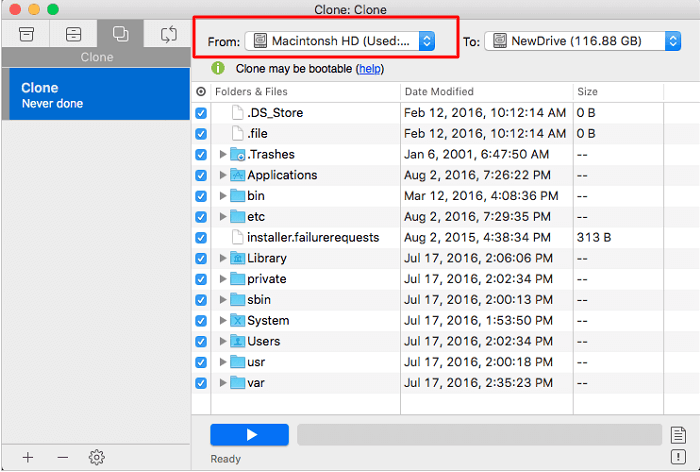Expand the bin folder

tap(223, 196)
